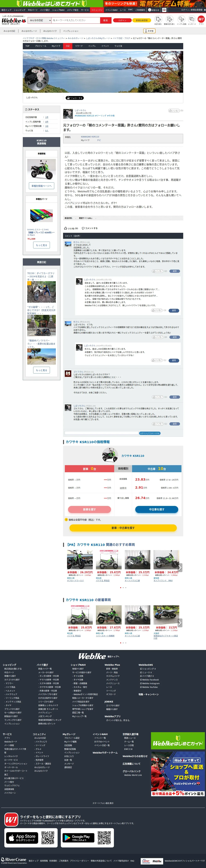Click もっと見る under 関連日記
This screenshot has width=206, height=868.
pyautogui.click(x=41, y=370)
